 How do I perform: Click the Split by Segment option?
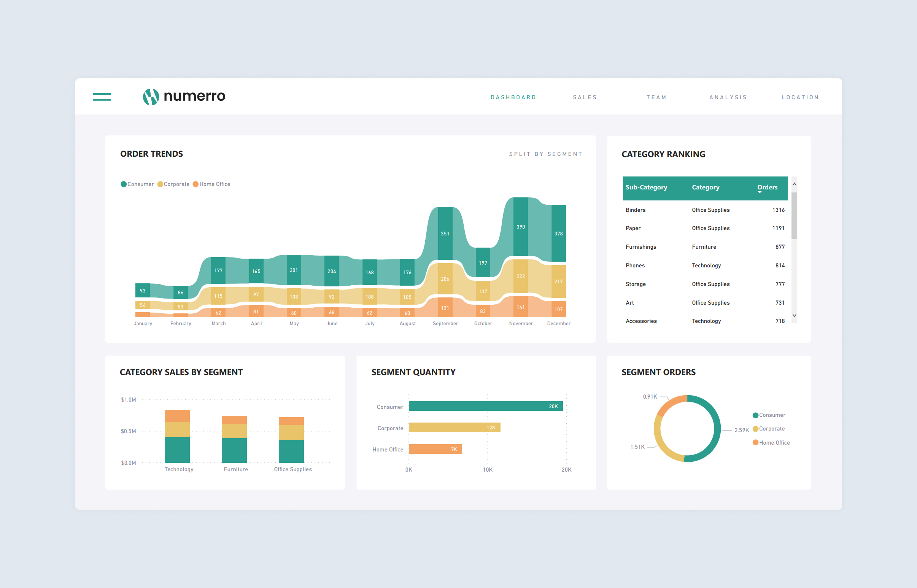545,154
